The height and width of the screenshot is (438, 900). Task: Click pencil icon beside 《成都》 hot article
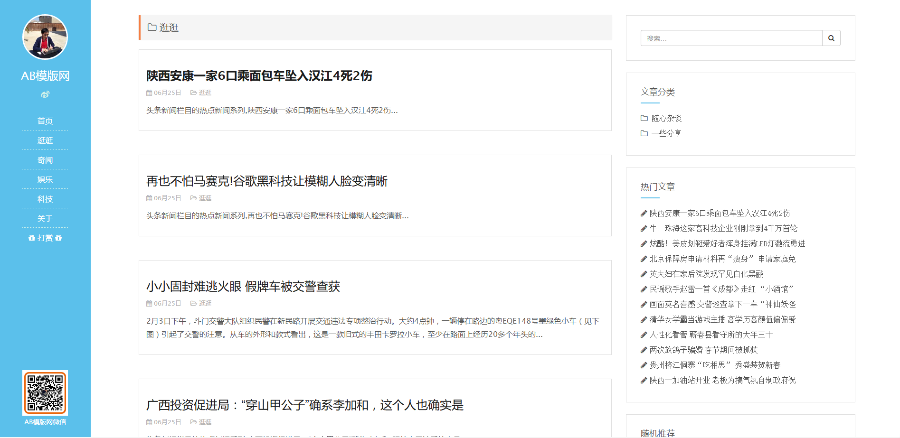(x=644, y=289)
